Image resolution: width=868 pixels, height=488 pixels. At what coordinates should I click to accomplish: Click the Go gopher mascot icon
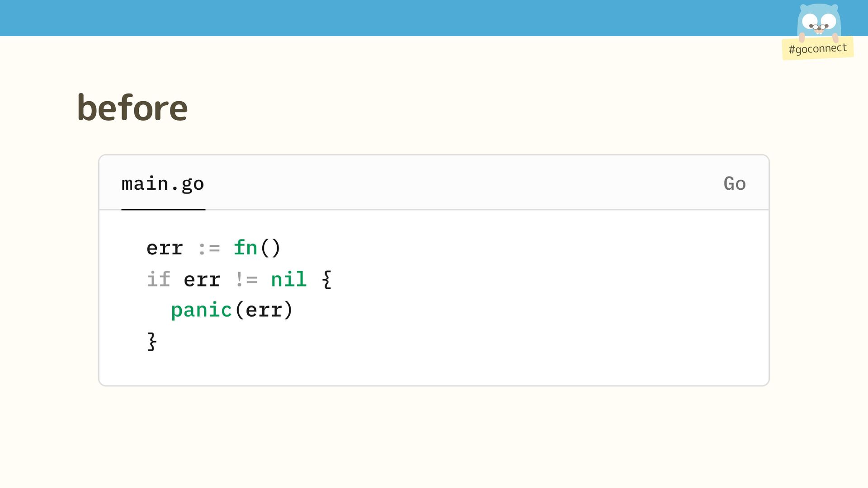819,22
